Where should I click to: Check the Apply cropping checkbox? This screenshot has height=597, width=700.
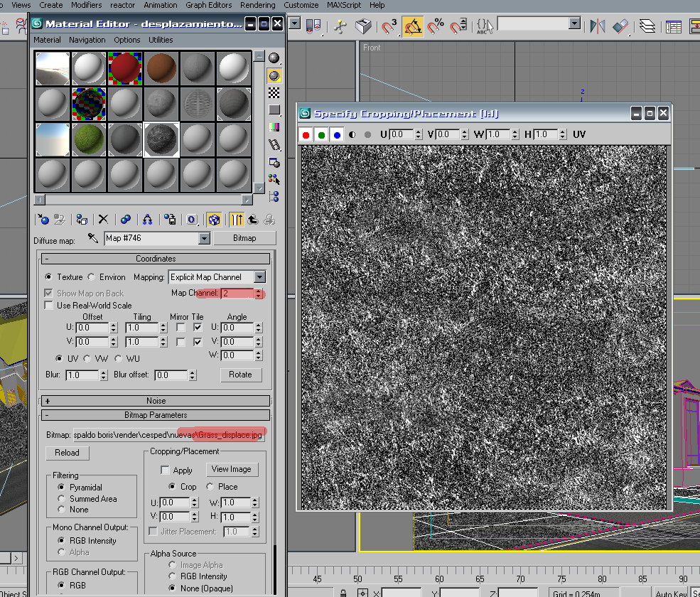pos(165,470)
